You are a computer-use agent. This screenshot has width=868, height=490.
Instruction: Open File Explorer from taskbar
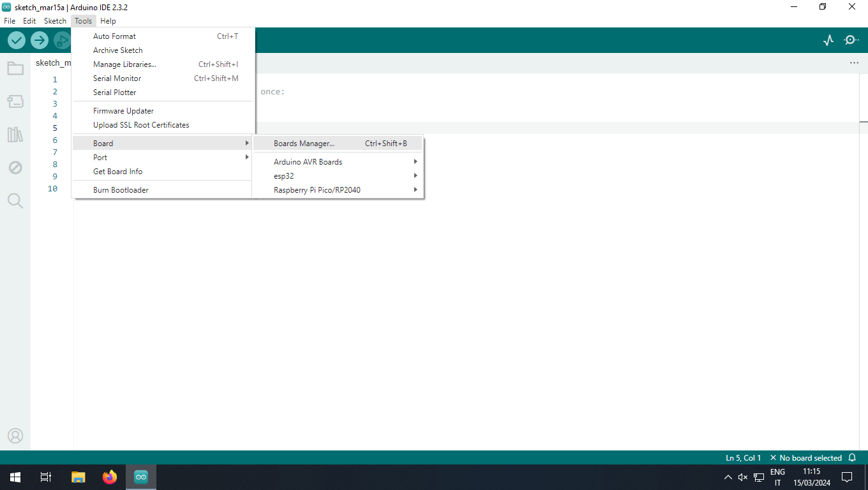[78, 477]
